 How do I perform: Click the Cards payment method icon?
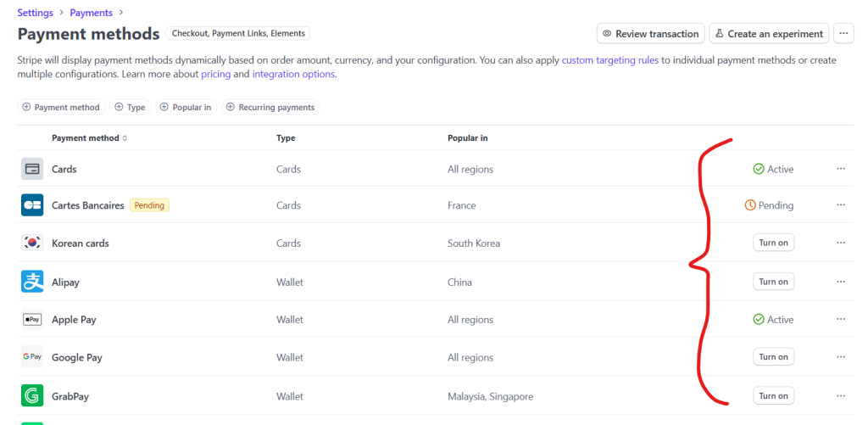click(x=32, y=169)
